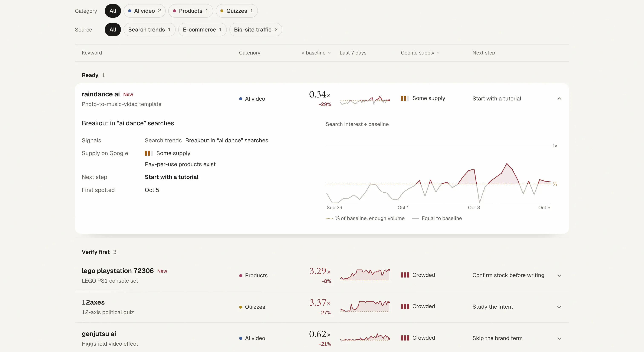This screenshot has height=352, width=644.
Task: Open the Google supply column dropdown
Action: pyautogui.click(x=420, y=53)
